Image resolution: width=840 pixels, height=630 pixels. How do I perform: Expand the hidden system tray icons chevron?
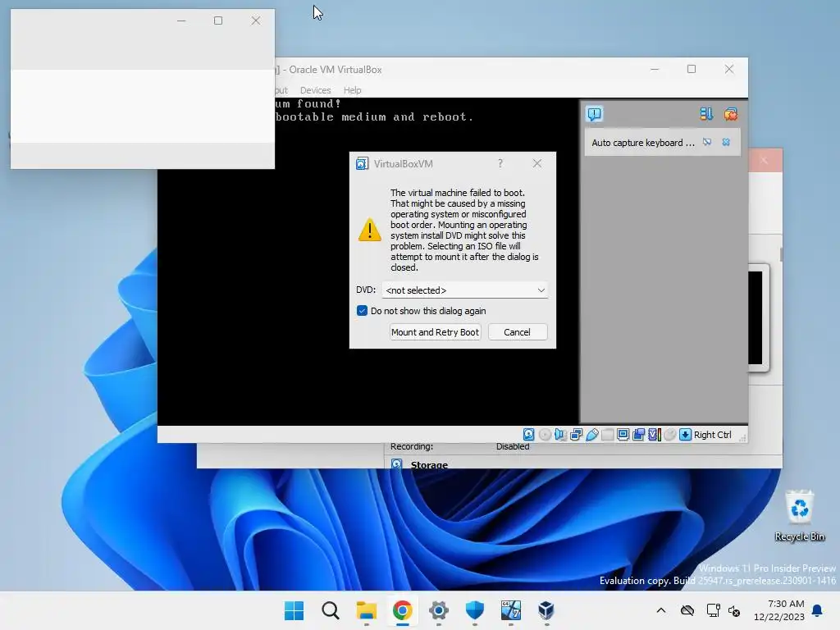(661, 610)
